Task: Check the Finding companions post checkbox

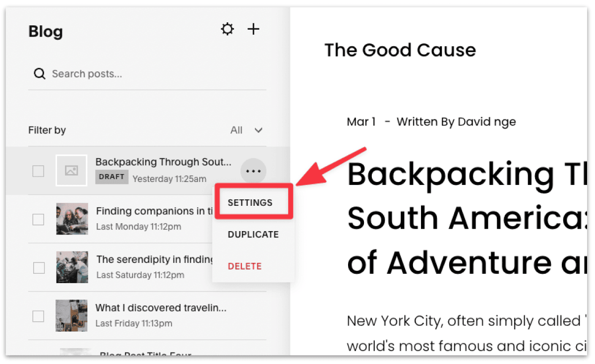Action: point(38,218)
